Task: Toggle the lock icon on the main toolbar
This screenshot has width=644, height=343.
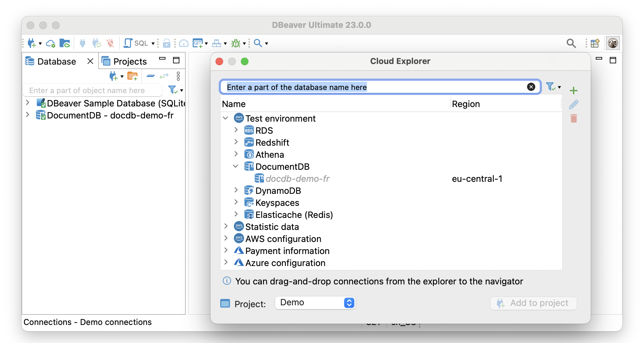Action: (167, 43)
